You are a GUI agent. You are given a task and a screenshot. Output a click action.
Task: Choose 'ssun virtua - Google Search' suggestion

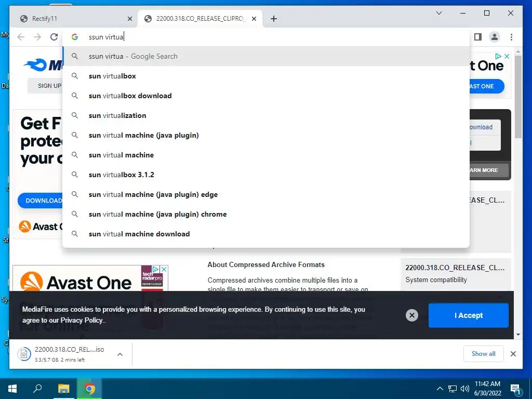[266, 56]
